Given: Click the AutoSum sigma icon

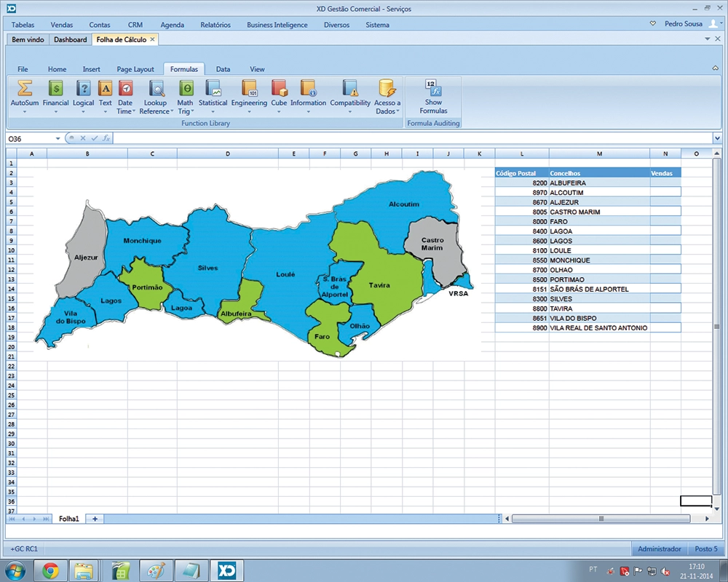Looking at the screenshot, I should point(24,89).
